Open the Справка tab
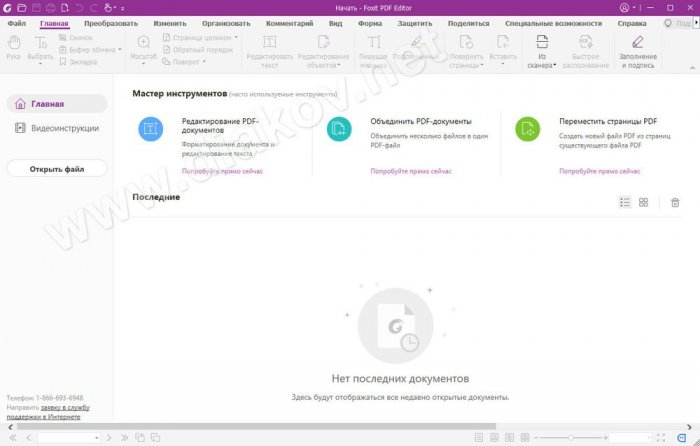Screen dimensions: 700x446 [632, 23]
